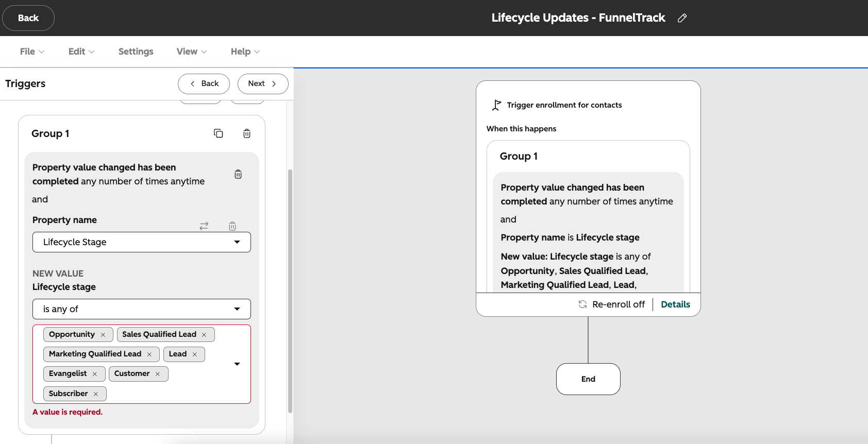Delete the Property name row trash icon

(x=232, y=226)
